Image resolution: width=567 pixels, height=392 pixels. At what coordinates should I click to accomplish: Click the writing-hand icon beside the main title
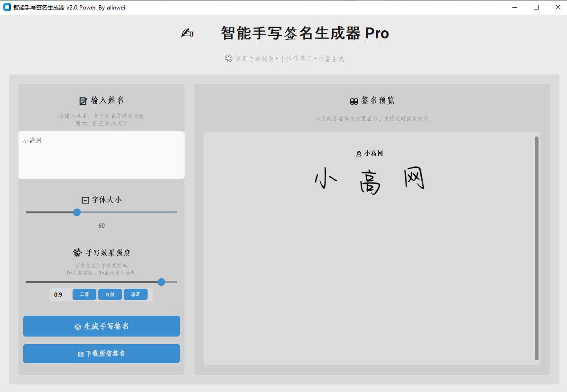[x=187, y=33]
